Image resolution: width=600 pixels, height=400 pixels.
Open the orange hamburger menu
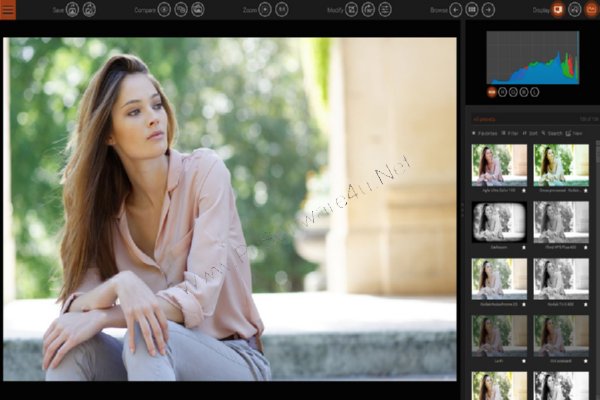coord(8,10)
